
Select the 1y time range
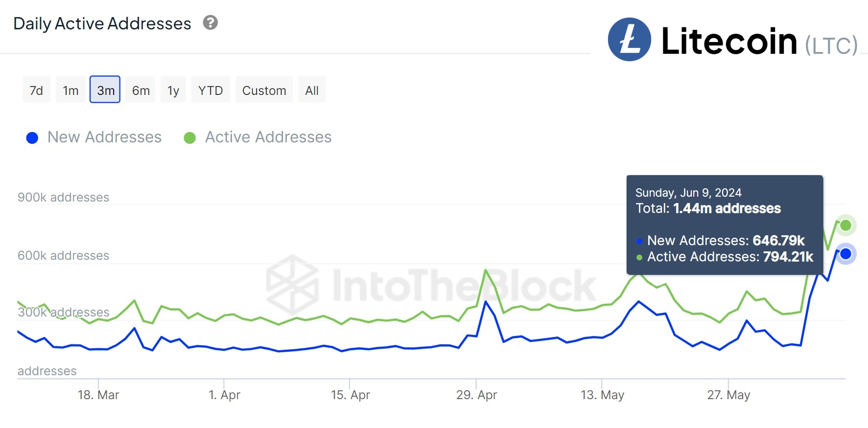(x=173, y=90)
